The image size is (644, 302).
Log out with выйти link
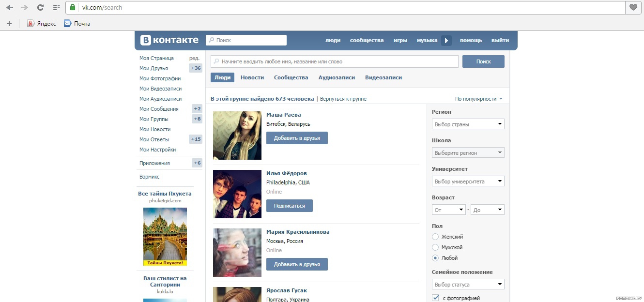coord(500,41)
